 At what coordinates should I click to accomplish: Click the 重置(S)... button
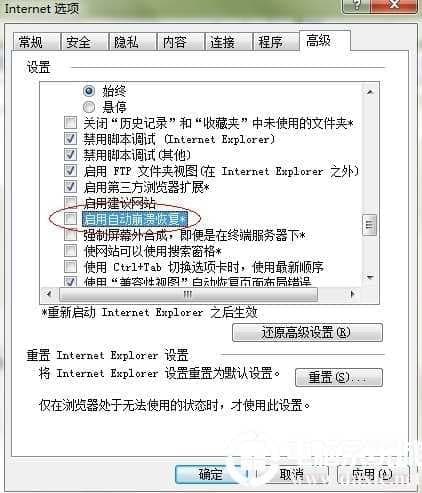[339, 377]
